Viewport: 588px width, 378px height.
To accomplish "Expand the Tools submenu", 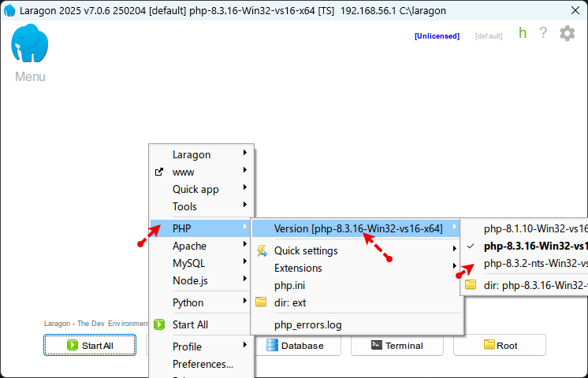I will pyautogui.click(x=201, y=206).
